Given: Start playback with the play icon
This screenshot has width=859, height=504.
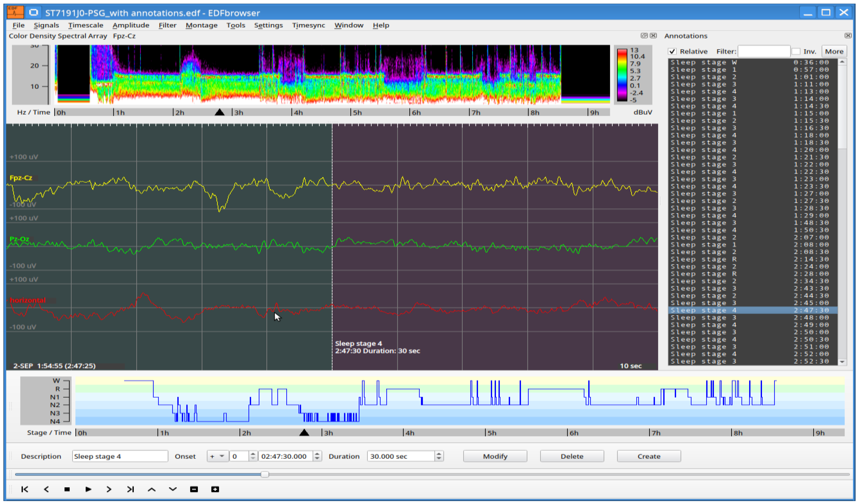Looking at the screenshot, I should 88,489.
